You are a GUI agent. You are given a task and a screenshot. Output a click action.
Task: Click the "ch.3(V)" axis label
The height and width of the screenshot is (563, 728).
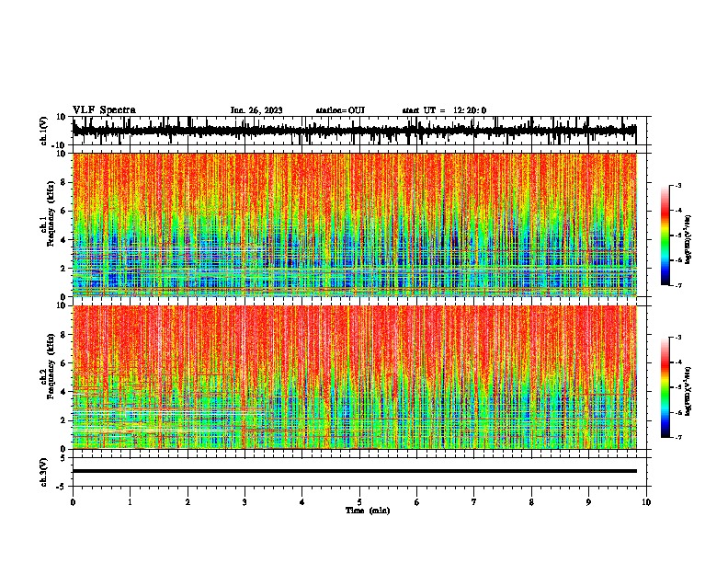[x=43, y=472]
